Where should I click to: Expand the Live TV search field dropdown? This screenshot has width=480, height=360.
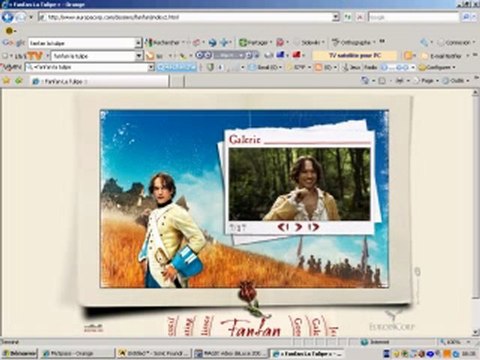coord(139,56)
